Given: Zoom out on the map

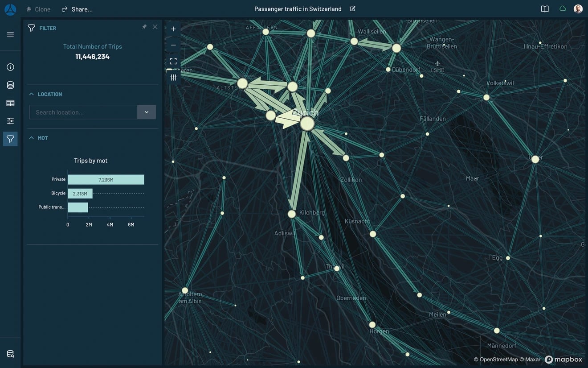Looking at the screenshot, I should tap(173, 45).
